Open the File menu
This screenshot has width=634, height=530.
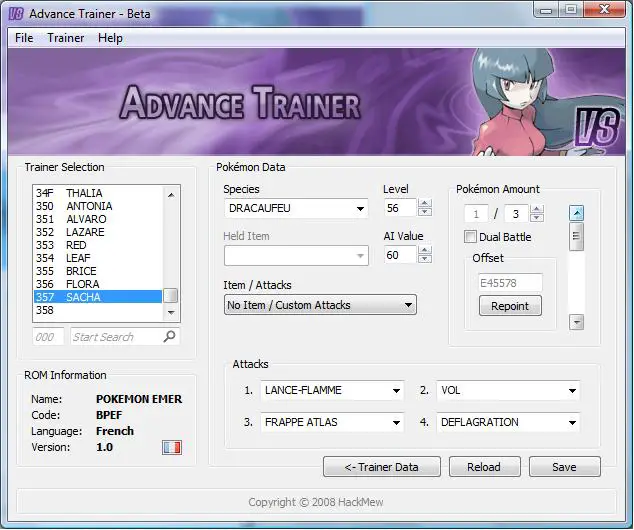[x=24, y=38]
